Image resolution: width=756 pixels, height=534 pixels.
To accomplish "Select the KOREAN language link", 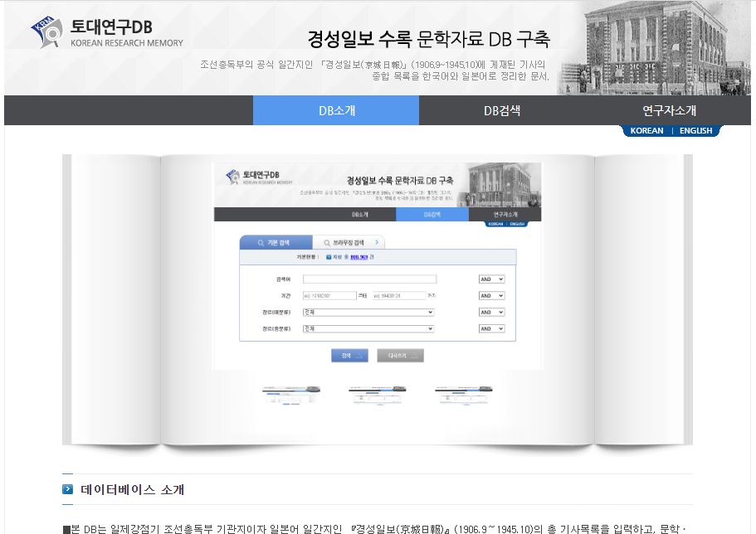I will point(646,131).
